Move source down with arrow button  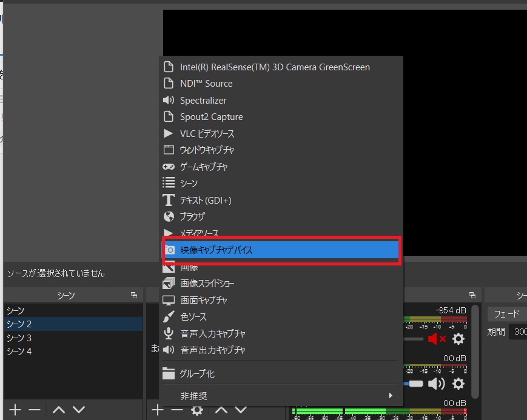(241, 410)
